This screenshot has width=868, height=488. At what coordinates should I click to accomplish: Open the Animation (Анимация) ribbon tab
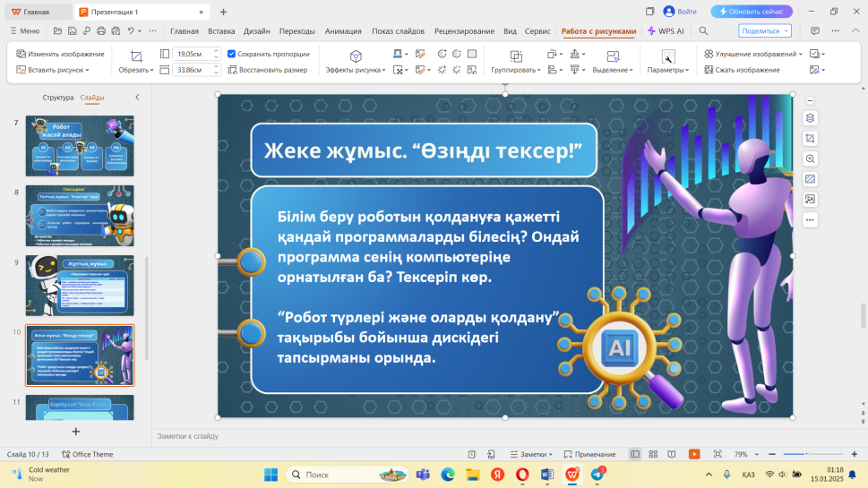tap(343, 30)
